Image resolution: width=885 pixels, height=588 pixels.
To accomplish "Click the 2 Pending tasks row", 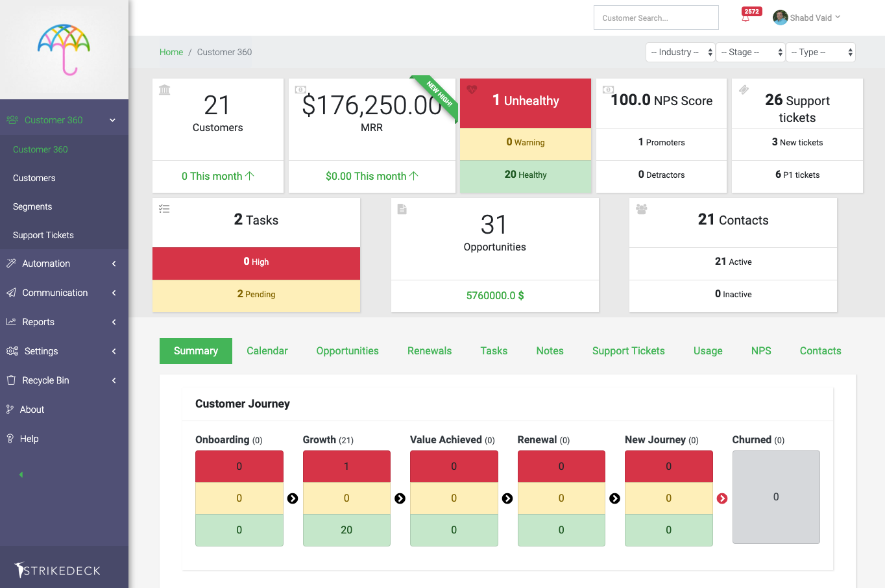I will tap(256, 296).
